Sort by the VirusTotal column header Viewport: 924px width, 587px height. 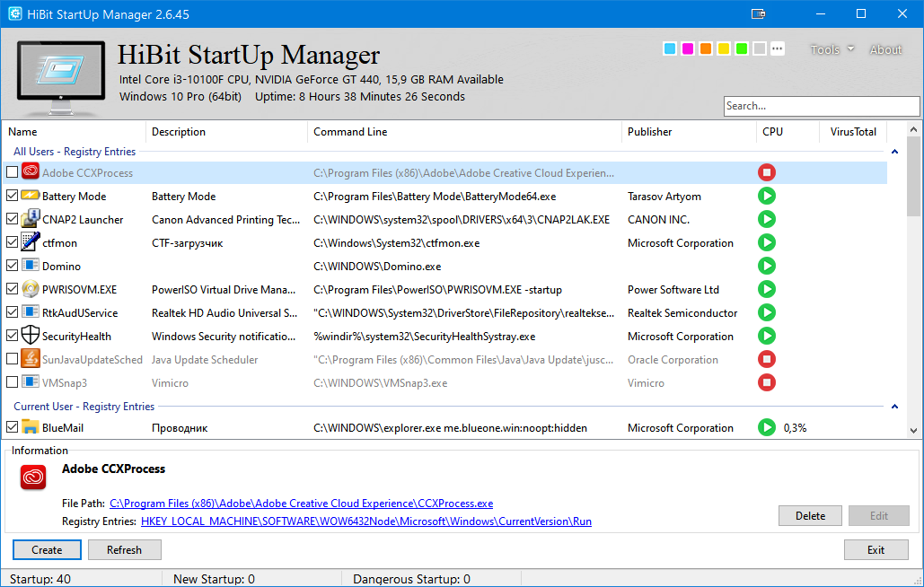pyautogui.click(x=853, y=132)
